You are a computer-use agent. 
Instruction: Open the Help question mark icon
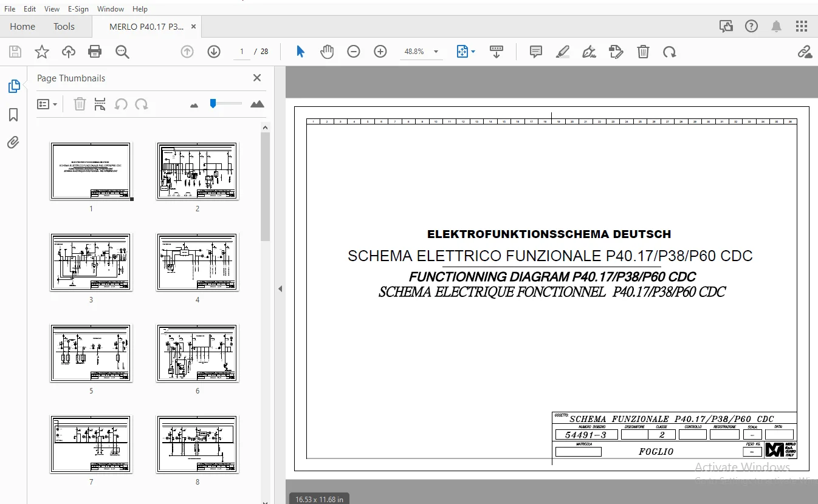point(752,26)
